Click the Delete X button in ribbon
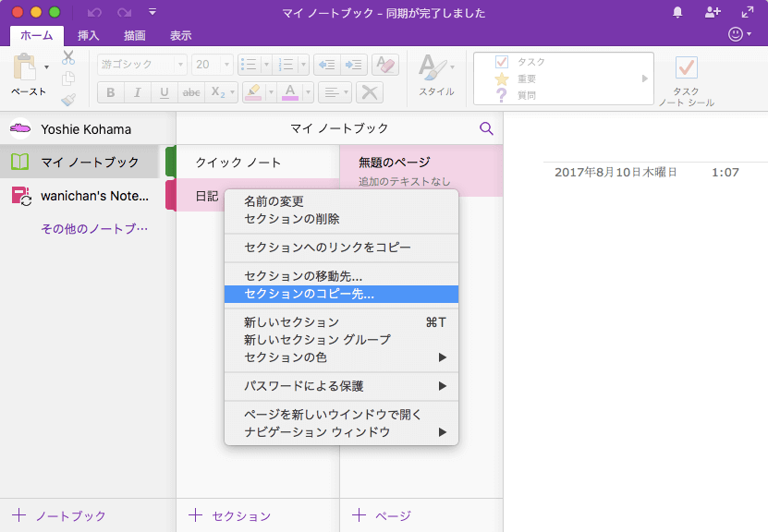This screenshot has width=768, height=532. [x=370, y=92]
